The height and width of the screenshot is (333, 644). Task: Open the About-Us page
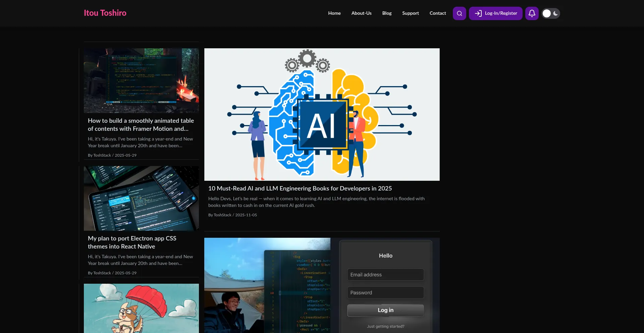coord(361,13)
